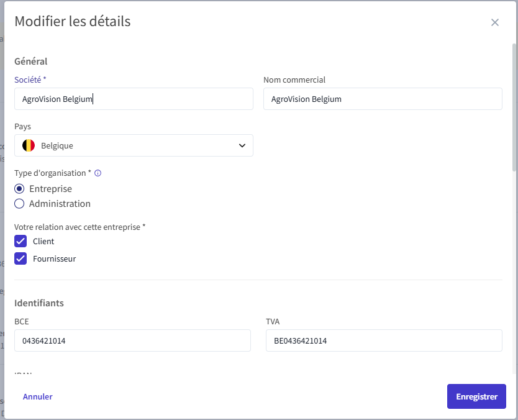The image size is (518, 420).
Task: Click the Type d'organisation label
Action: tap(53, 173)
